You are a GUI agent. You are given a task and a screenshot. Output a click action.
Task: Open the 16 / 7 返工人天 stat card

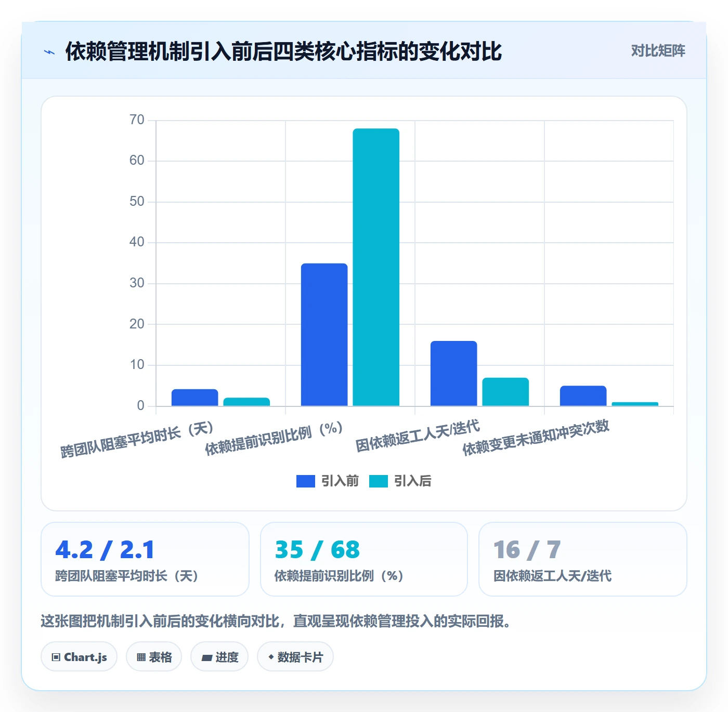click(x=583, y=559)
